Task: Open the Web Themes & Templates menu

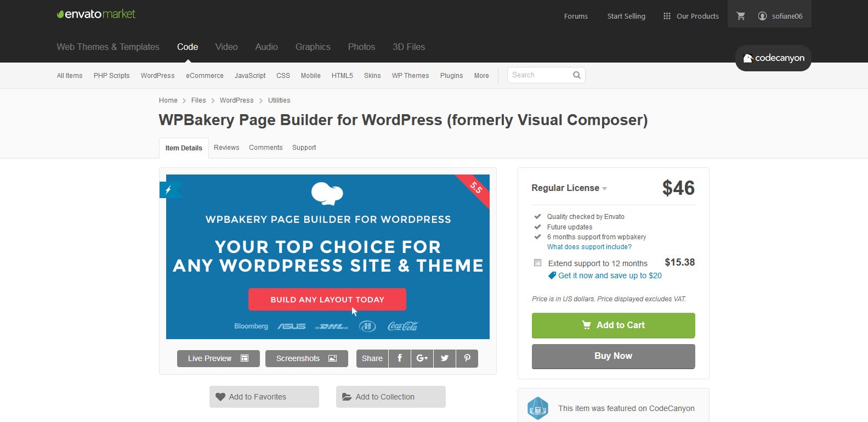Action: [x=108, y=47]
